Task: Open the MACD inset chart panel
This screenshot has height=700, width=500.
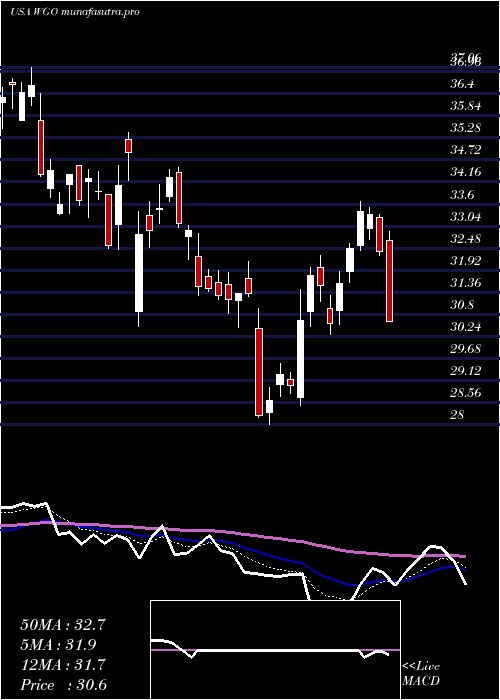Action: pyautogui.click(x=275, y=650)
